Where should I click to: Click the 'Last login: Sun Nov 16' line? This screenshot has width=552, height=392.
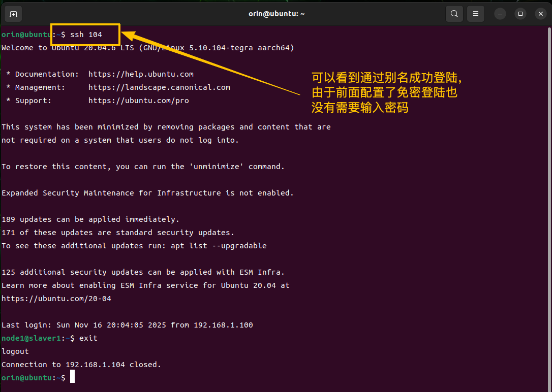(x=127, y=325)
